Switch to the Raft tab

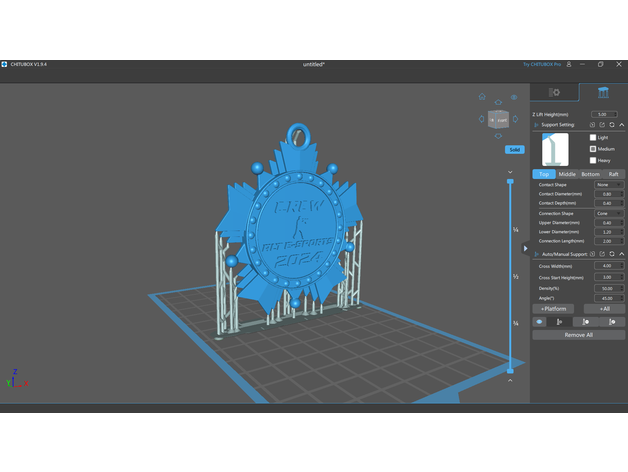[x=613, y=174]
